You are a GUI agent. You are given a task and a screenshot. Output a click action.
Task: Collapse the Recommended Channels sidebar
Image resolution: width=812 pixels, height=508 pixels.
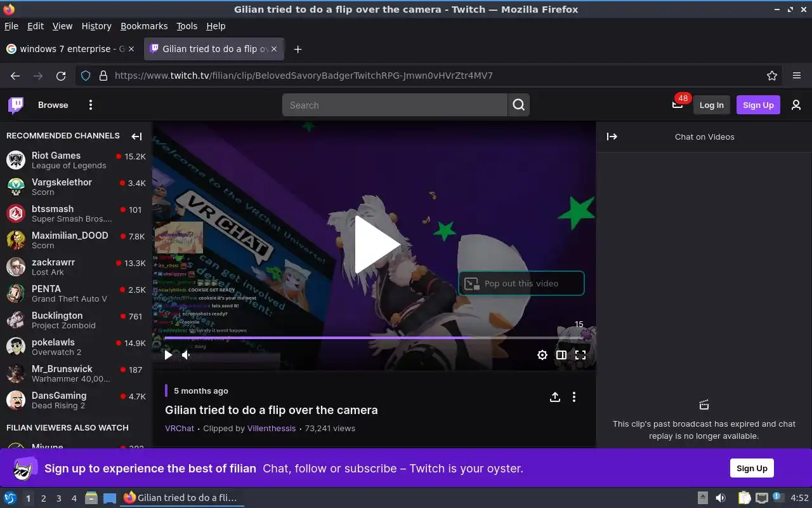pos(136,136)
